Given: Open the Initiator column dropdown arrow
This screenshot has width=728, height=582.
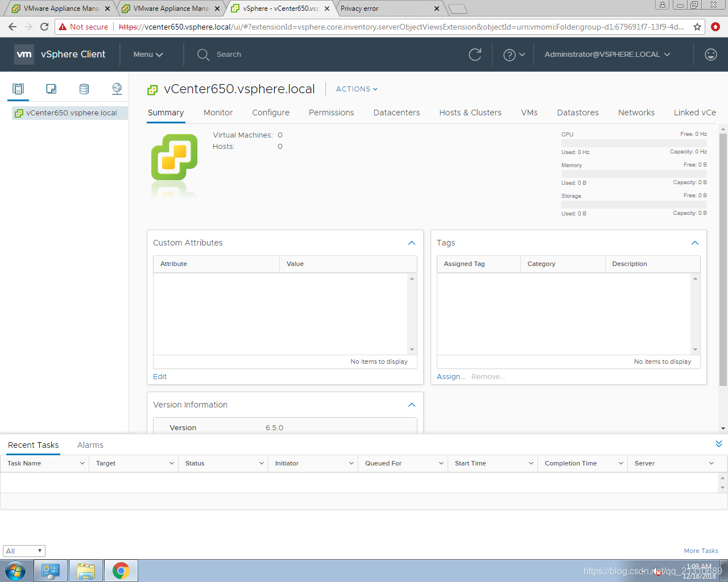Looking at the screenshot, I should tap(351, 463).
